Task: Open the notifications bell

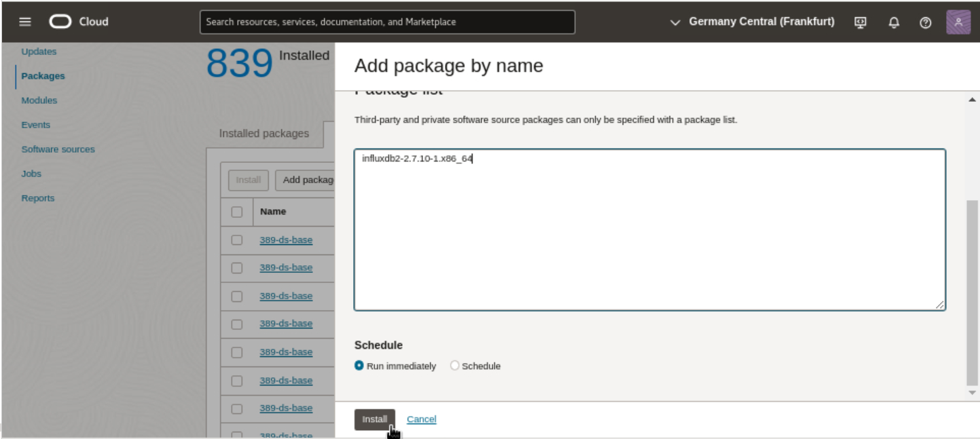Action: click(x=894, y=22)
